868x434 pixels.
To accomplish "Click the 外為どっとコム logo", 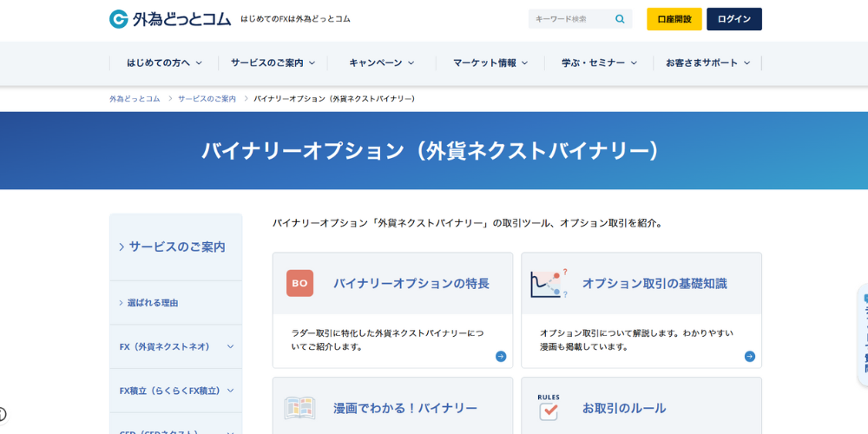I will (170, 19).
